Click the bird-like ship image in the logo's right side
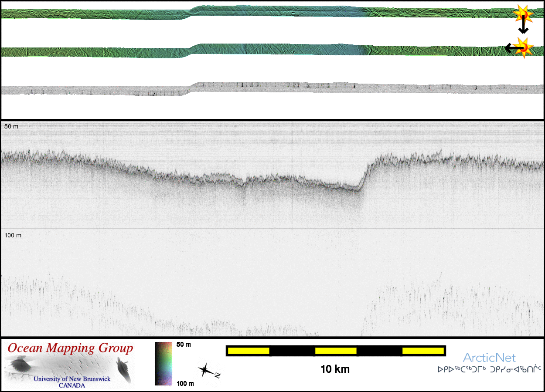 (123, 369)
